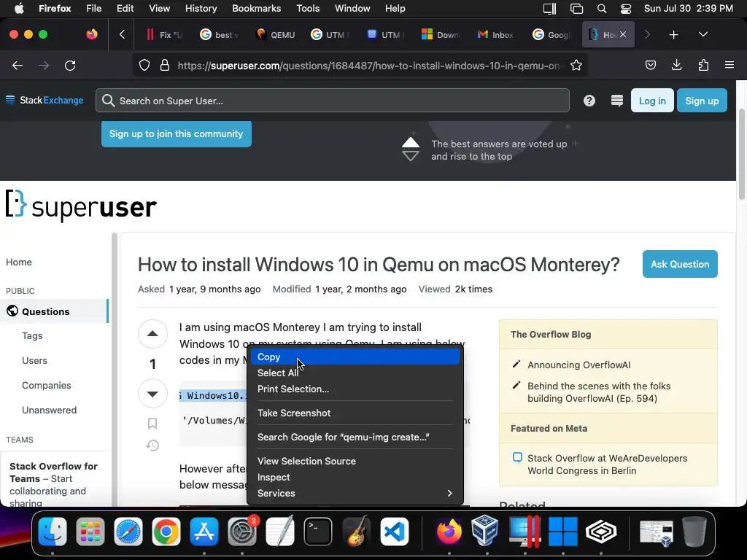This screenshot has width=747, height=560.
Task: Click the browser back arrow
Action: tap(18, 66)
